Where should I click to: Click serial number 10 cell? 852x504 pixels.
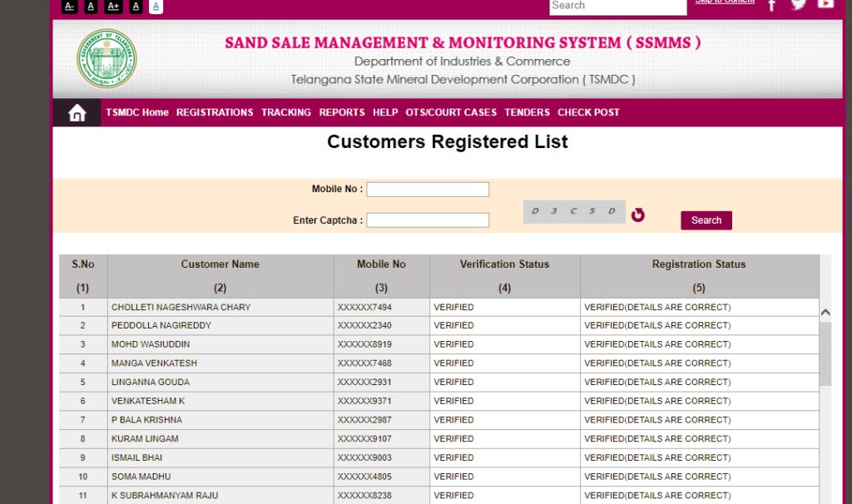82,477
